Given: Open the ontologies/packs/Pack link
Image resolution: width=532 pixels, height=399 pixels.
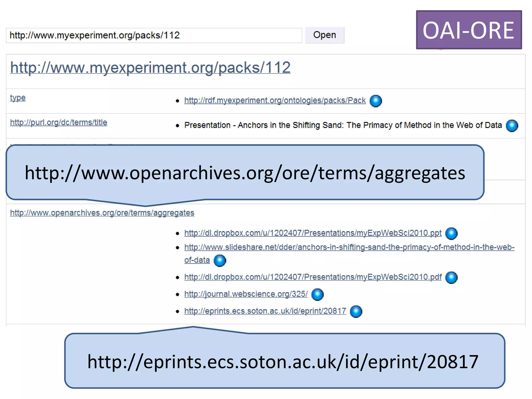Looking at the screenshot, I should (275, 100).
